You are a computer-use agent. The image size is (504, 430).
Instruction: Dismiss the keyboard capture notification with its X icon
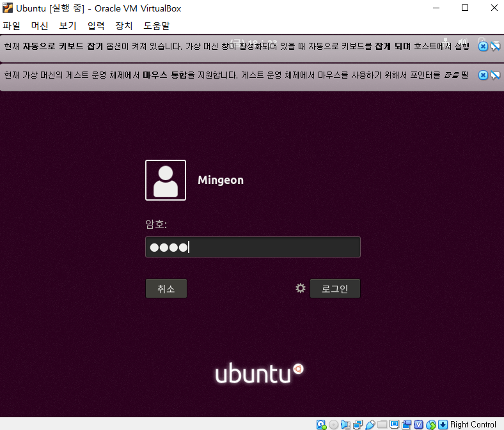click(483, 46)
